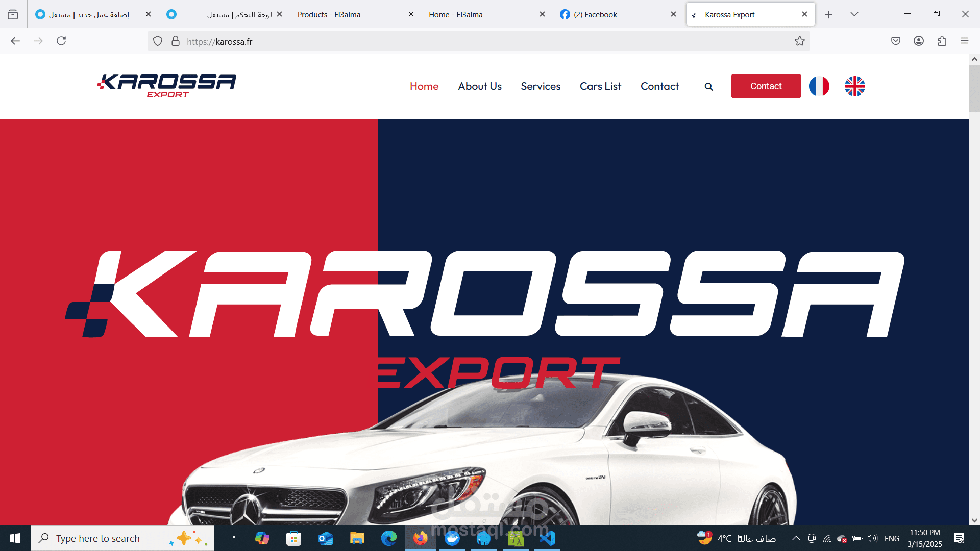Click the karossa.fr address bar
Viewport: 980px width, 551px height.
(459, 41)
